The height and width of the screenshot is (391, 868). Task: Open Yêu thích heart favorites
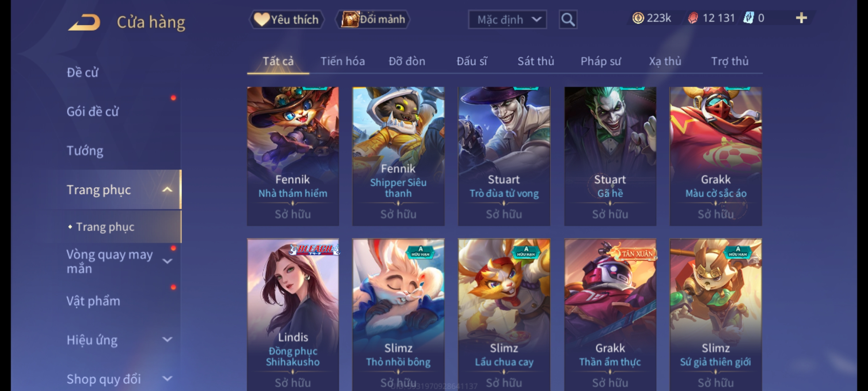[286, 20]
